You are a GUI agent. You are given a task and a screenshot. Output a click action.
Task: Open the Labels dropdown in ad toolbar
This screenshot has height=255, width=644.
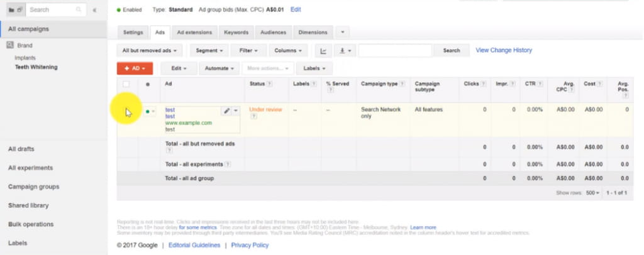pyautogui.click(x=314, y=68)
